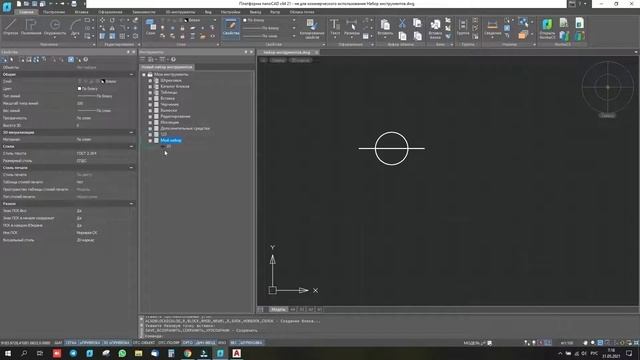The width and height of the screenshot is (640, 360).
Task: Select the Черчение tree item
Action: pos(169,104)
